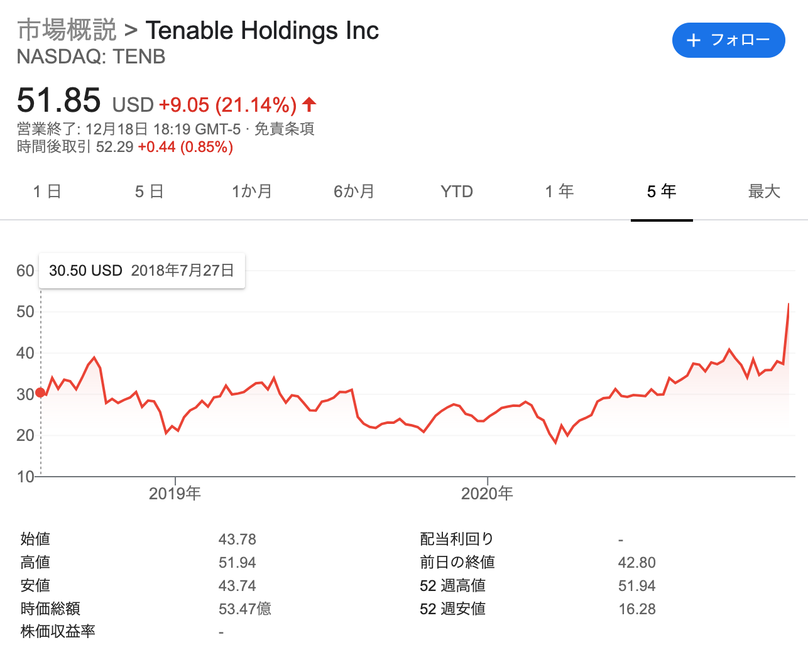Click the price tooltip showing 30.50 USD
The image size is (808, 672).
pos(141,270)
